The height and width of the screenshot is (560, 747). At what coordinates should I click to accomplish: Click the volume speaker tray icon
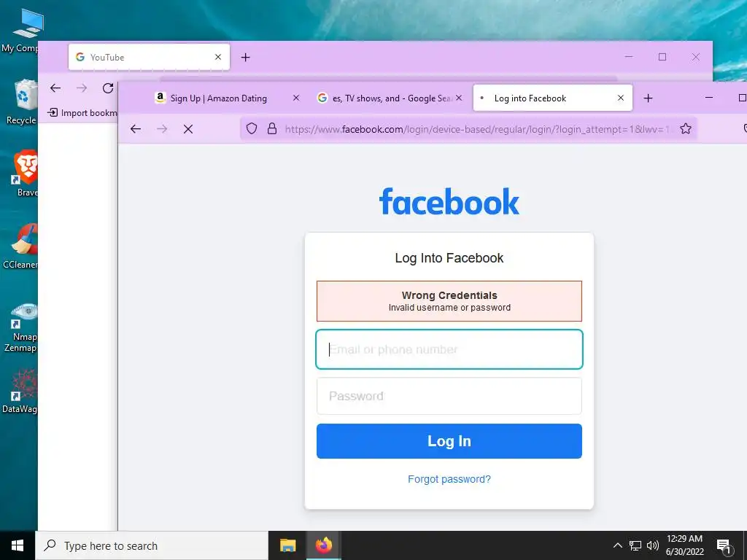click(653, 545)
